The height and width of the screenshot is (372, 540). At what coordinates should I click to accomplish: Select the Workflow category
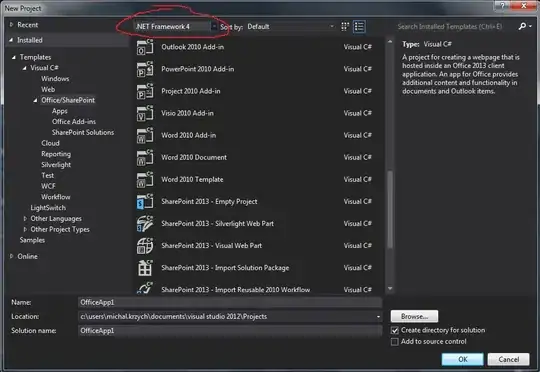pyautogui.click(x=55, y=197)
